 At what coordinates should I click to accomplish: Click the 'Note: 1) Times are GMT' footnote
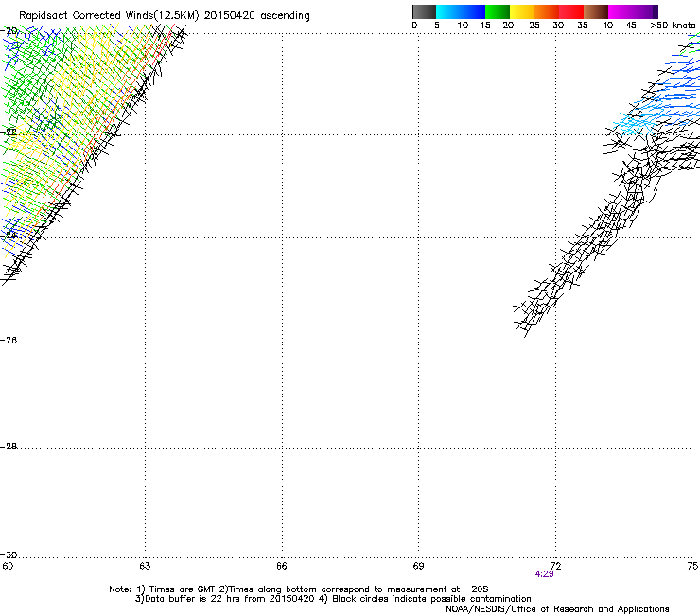163,589
